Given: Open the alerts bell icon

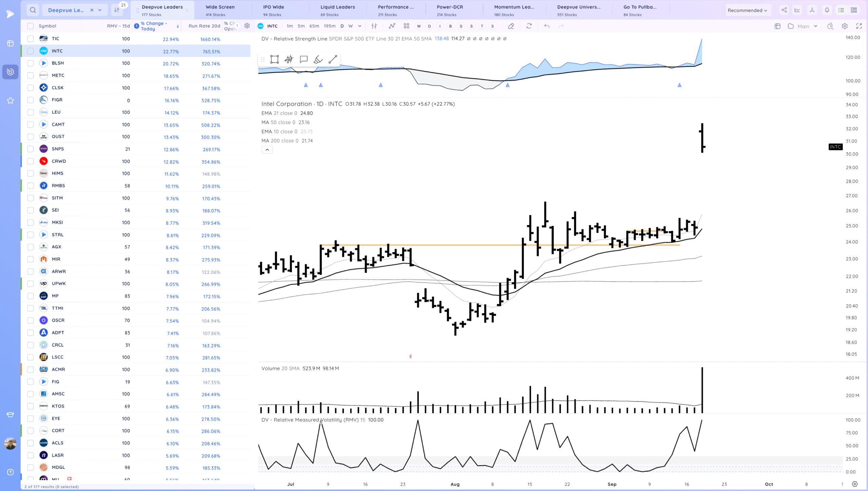Looking at the screenshot, I should point(827,10).
